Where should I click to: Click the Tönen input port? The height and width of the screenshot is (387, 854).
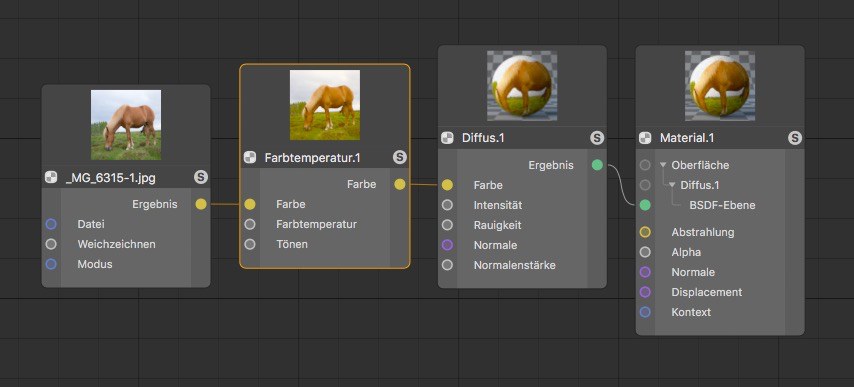[250, 244]
